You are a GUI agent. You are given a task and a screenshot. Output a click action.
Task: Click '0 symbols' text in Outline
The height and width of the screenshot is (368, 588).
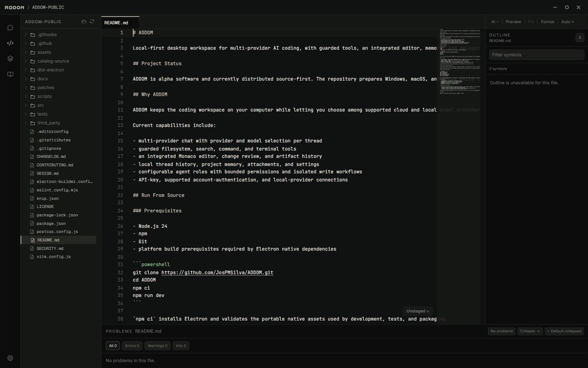pos(498,69)
